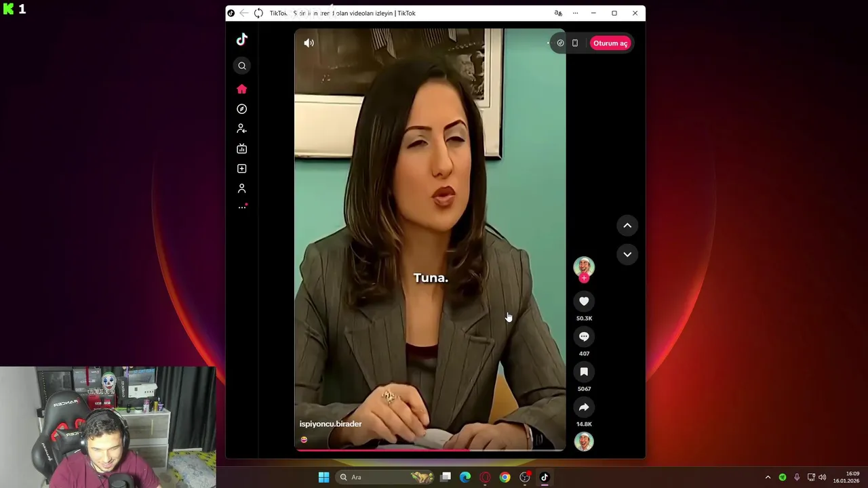This screenshot has width=868, height=488.
Task: Open the Following users icon
Action: 242,129
